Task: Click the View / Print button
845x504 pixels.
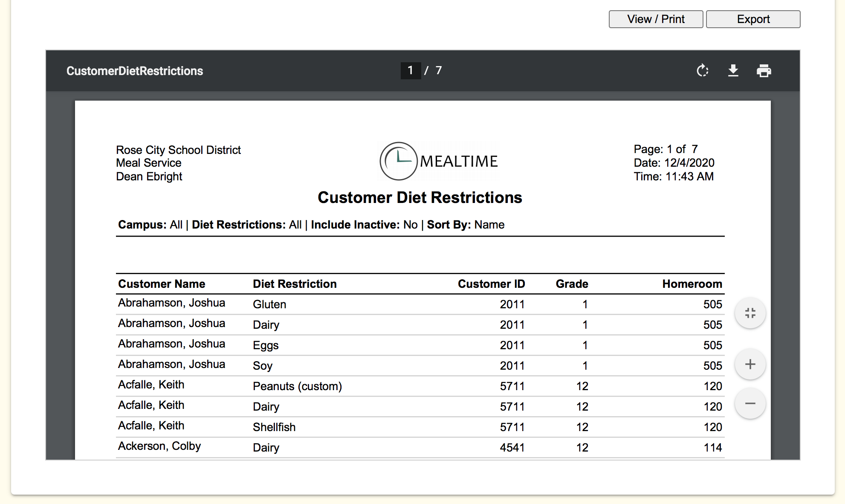Action: 655,19
